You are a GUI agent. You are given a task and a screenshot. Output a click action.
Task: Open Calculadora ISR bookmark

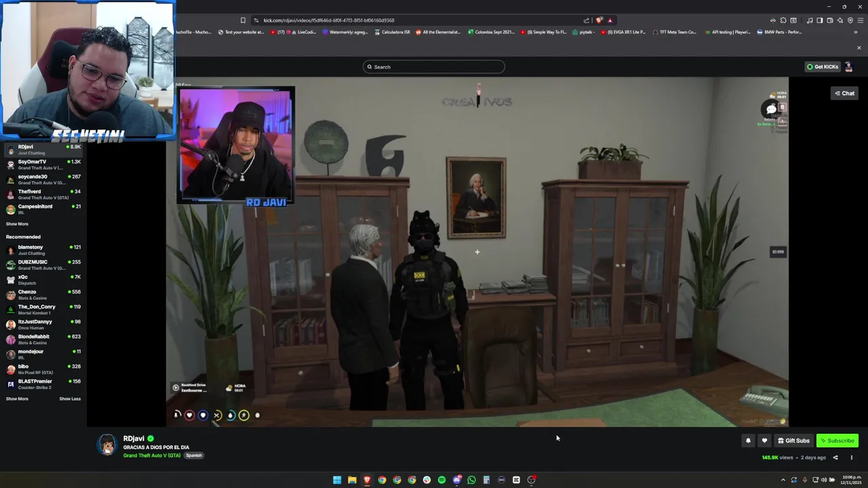point(392,32)
